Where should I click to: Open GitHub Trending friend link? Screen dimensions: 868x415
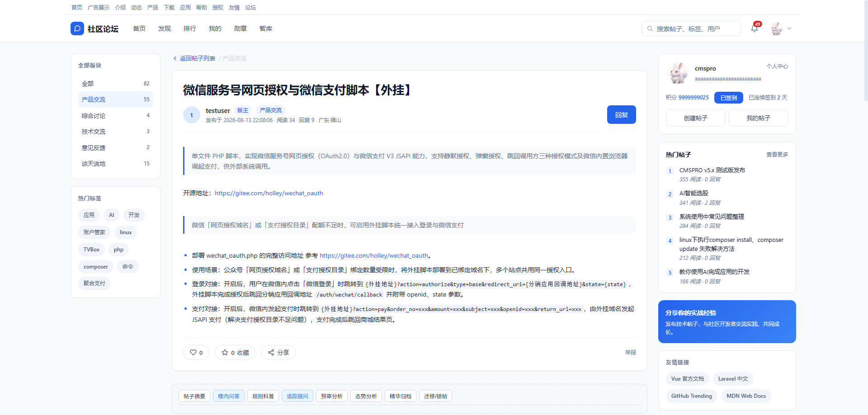coord(692,396)
